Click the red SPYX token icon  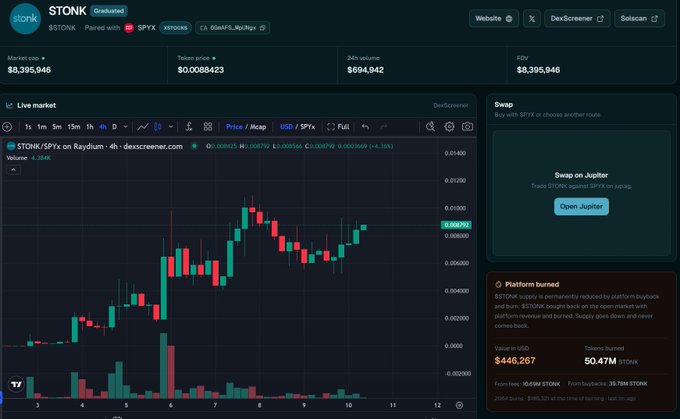tap(129, 28)
